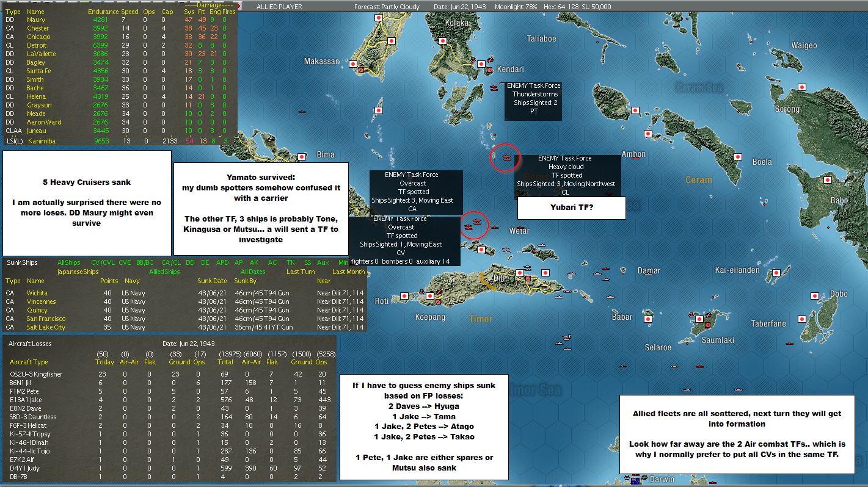Click the OS2U-3 Kingfisher losses row
The height and width of the screenshot is (487, 868).
click(169, 374)
